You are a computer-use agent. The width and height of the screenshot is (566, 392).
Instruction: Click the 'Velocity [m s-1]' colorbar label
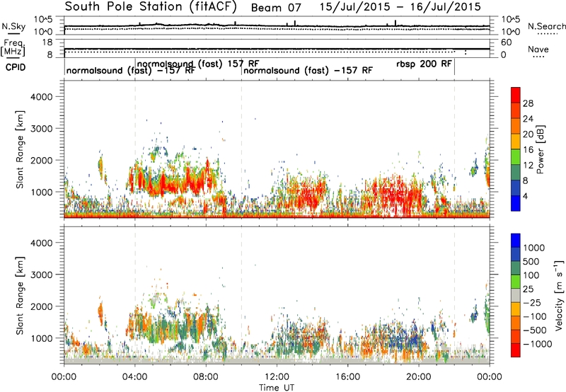point(559,295)
